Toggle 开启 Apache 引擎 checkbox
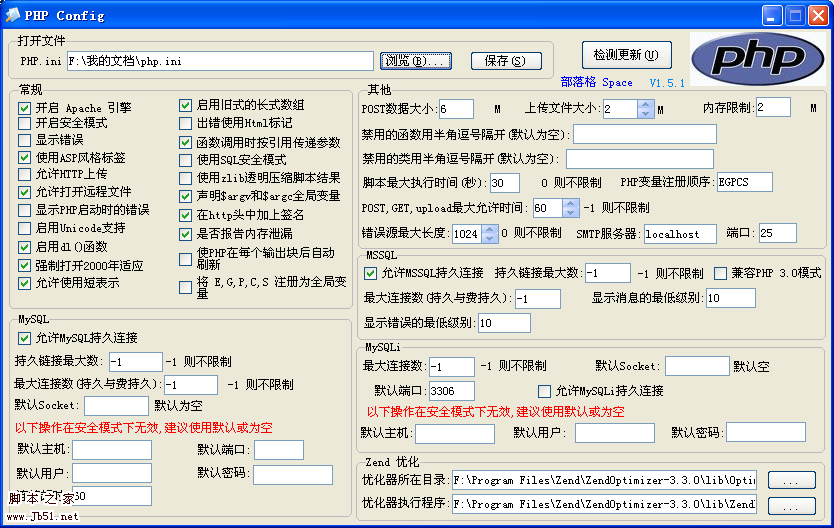This screenshot has height=528, width=834. point(24,108)
